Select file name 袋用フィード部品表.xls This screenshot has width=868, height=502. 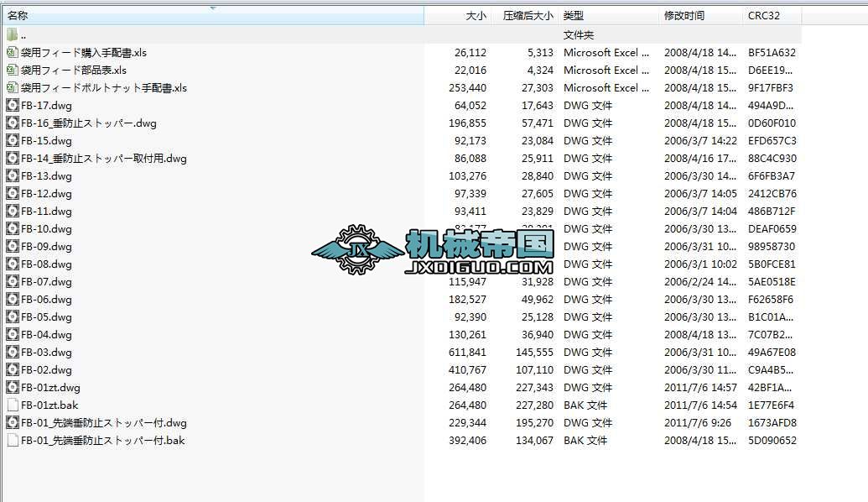[74, 71]
